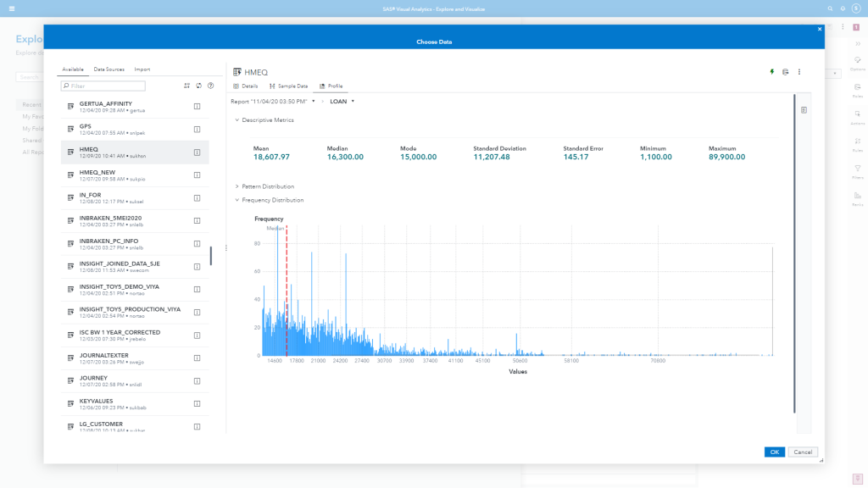
Task: Open the three-dot more options menu
Action: [798, 72]
